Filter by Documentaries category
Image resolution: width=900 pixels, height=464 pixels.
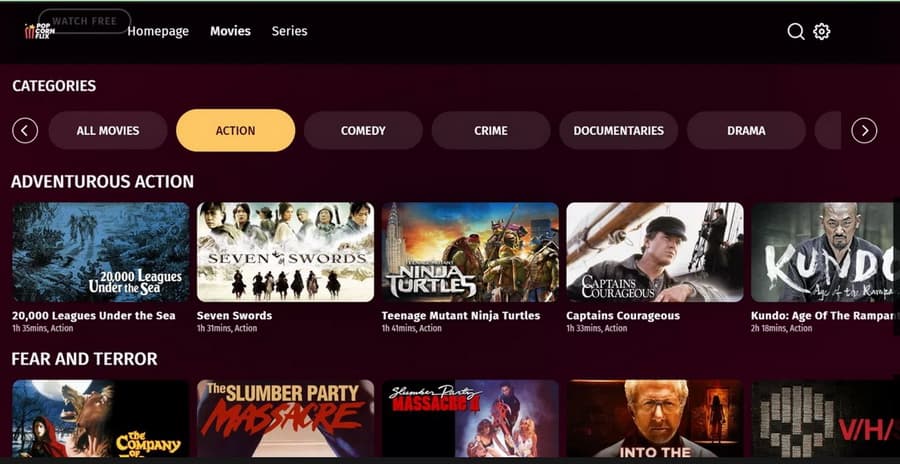[619, 130]
